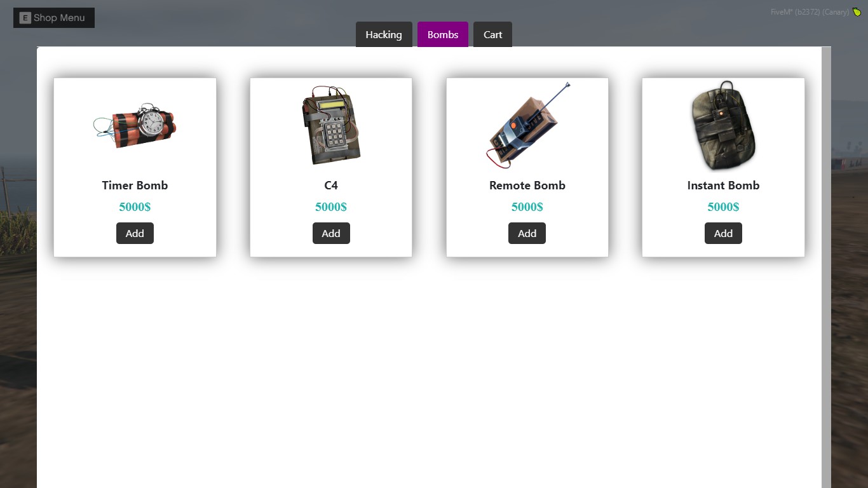The image size is (868, 488).
Task: Click the C4 price 5000$
Action: pos(331,207)
